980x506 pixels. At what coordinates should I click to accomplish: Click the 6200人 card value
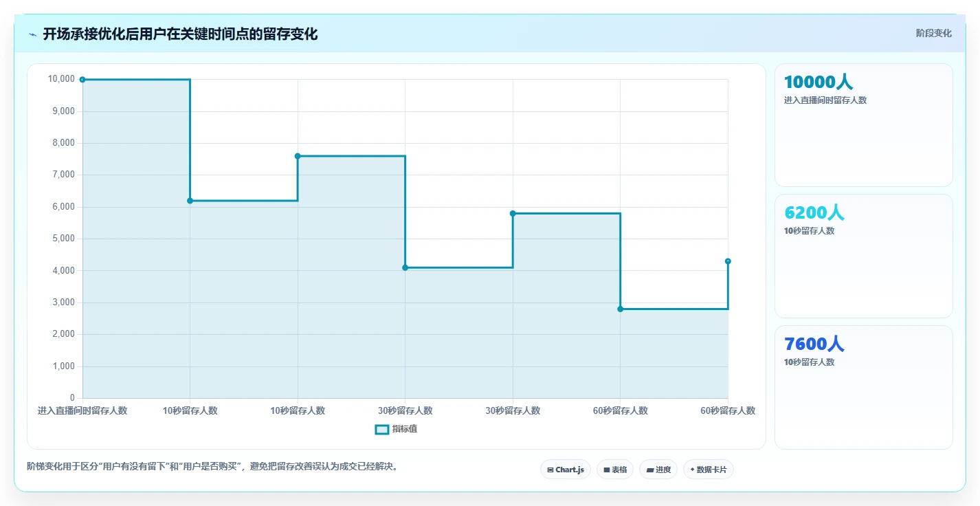point(814,213)
